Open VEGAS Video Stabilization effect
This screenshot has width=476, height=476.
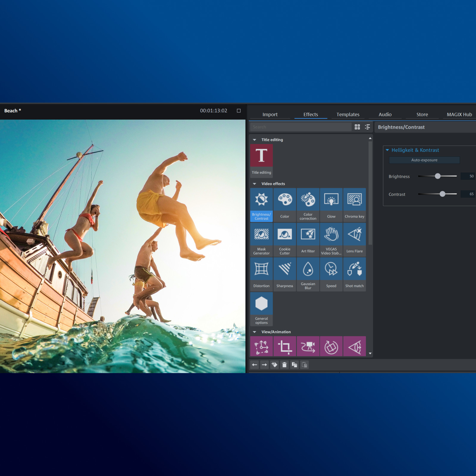[x=331, y=240]
